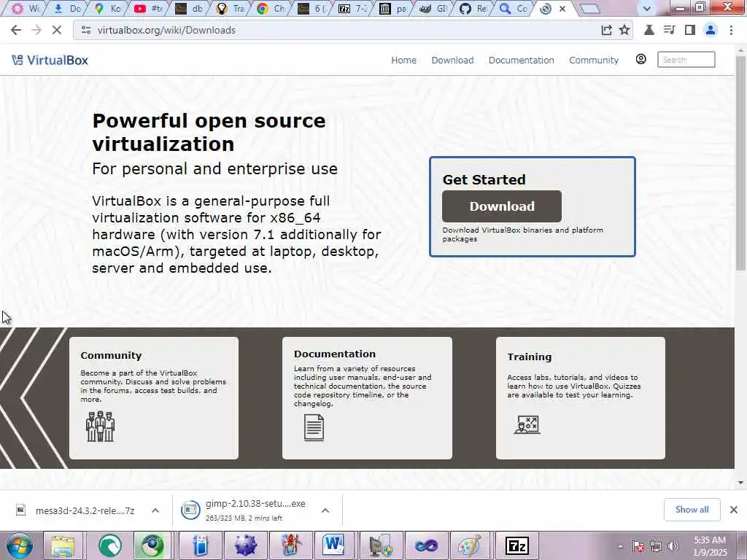
Task: Bookmark this page with the star icon
Action: point(624,30)
